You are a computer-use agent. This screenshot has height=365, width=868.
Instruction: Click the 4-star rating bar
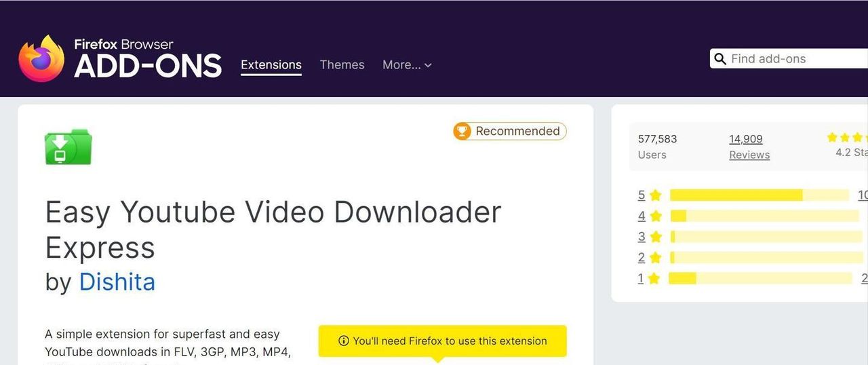(x=765, y=216)
